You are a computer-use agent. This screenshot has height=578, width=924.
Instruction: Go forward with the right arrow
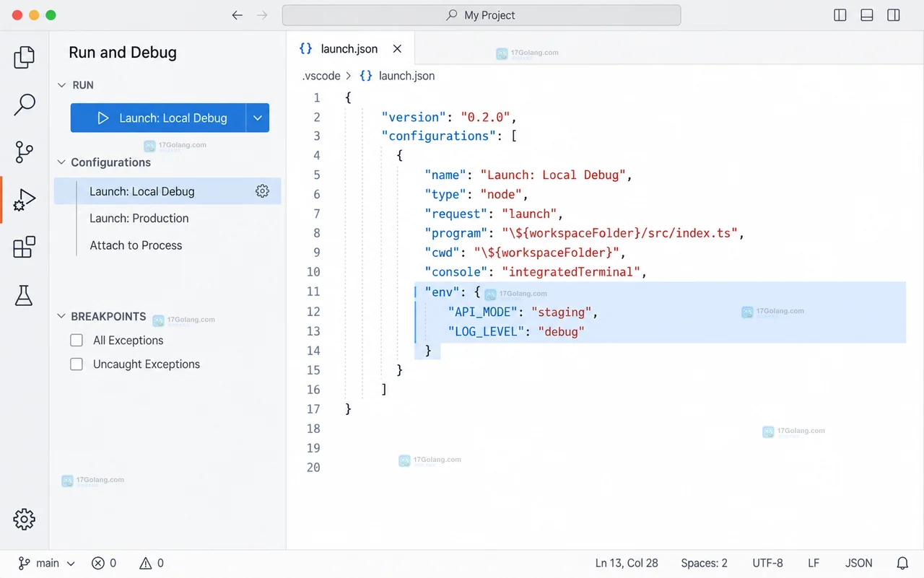(262, 15)
